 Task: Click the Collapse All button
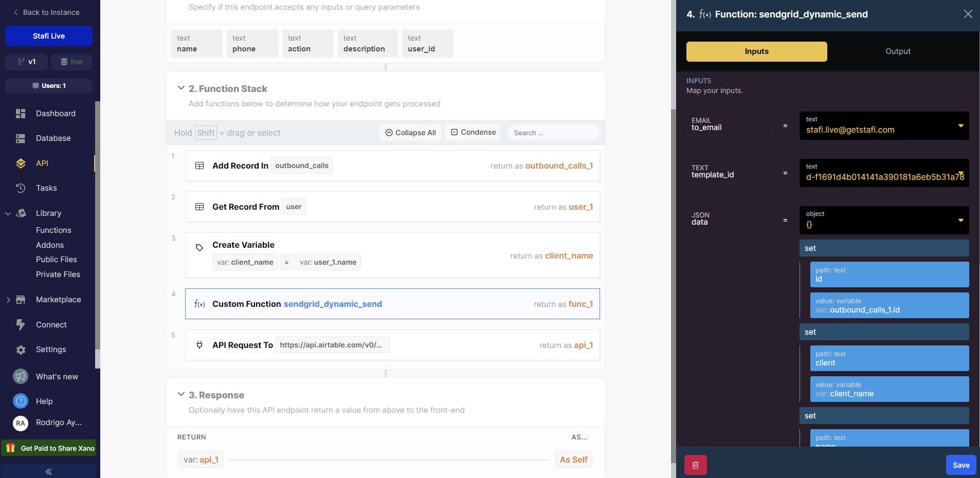point(411,133)
